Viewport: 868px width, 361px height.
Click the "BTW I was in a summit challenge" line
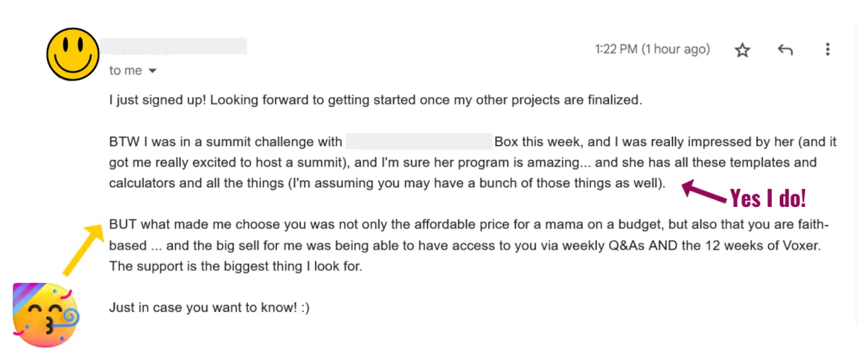[226, 142]
